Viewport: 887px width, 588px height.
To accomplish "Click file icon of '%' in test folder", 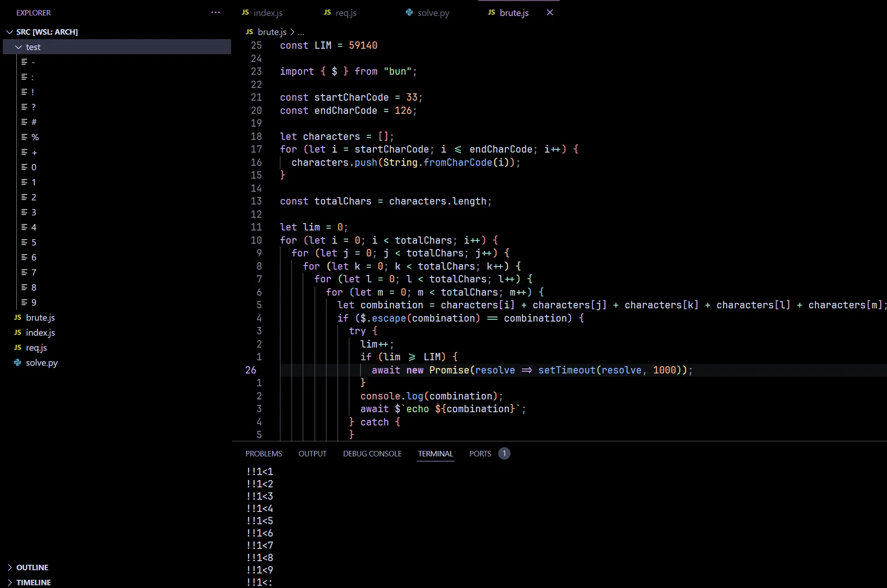I will (25, 137).
